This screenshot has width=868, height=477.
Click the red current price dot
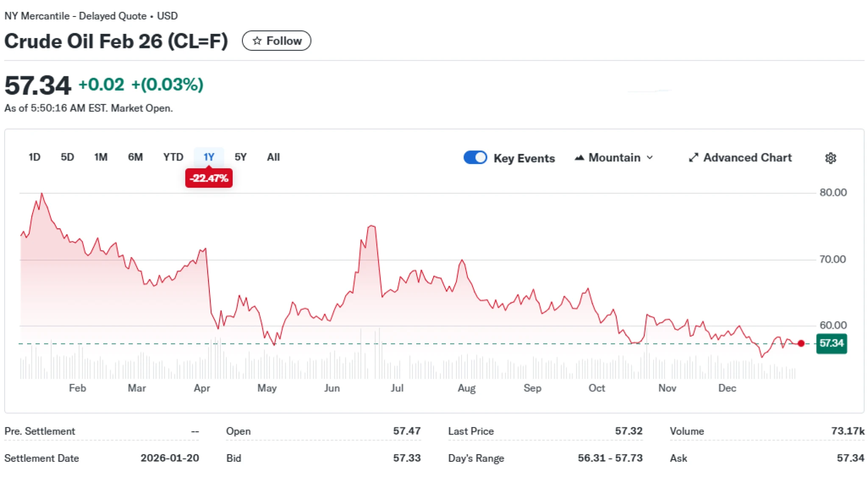coord(801,343)
